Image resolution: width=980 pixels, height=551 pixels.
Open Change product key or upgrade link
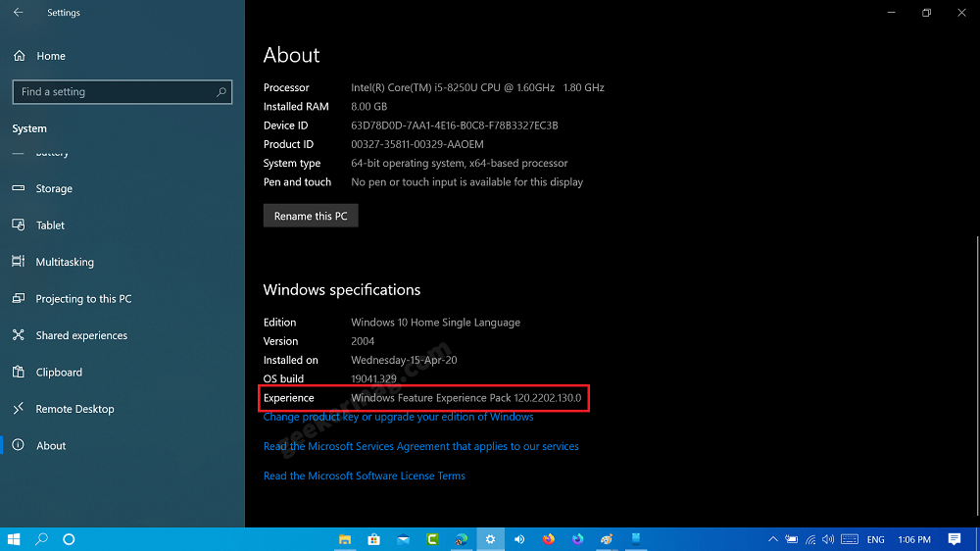[x=398, y=417]
